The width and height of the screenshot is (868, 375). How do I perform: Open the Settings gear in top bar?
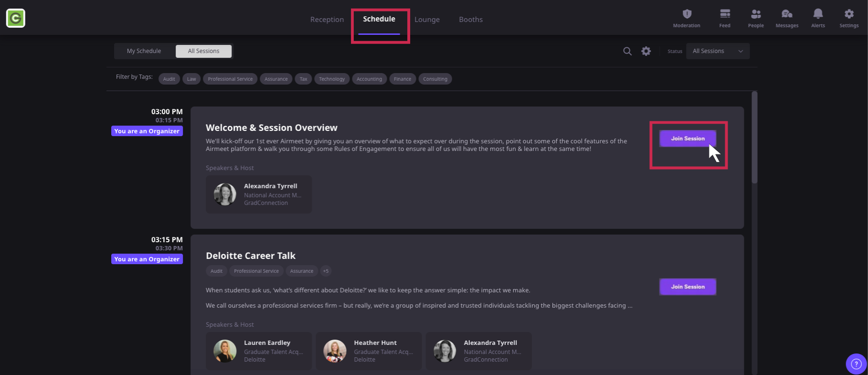pyautogui.click(x=849, y=18)
